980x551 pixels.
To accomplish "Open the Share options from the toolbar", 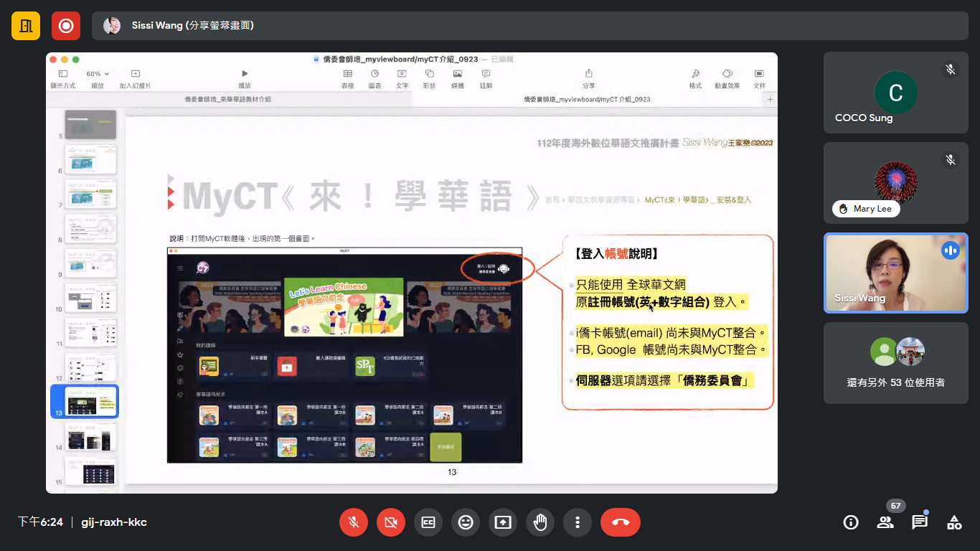I will pyautogui.click(x=588, y=79).
